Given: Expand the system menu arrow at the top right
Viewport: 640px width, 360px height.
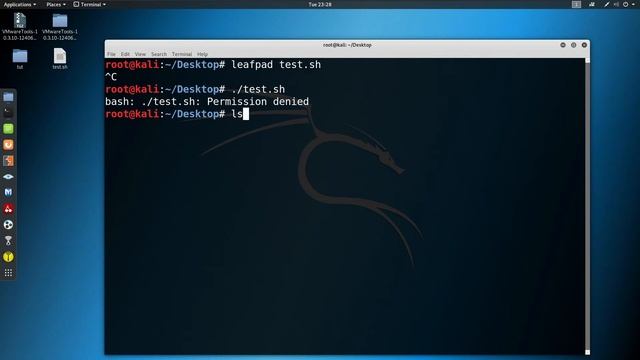Looking at the screenshot, I should point(634,4).
